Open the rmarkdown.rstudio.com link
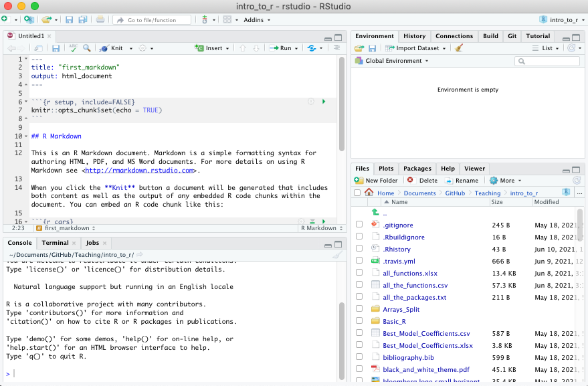The image size is (588, 386). pyautogui.click(x=139, y=171)
